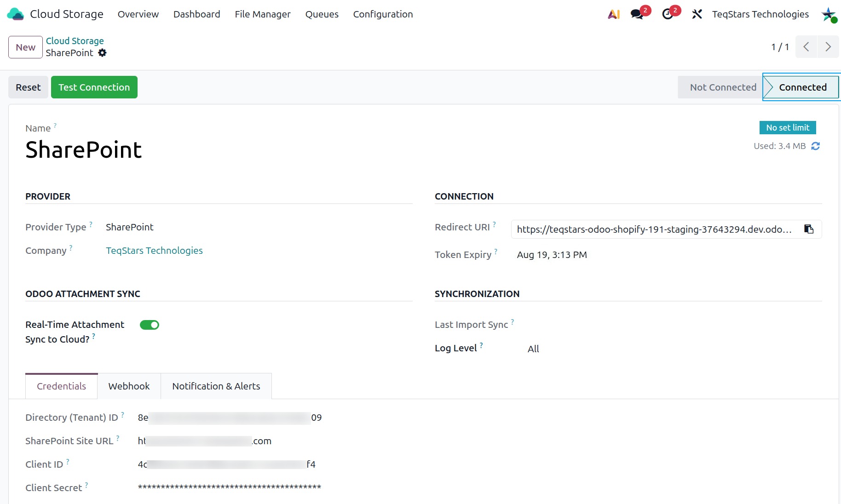Image resolution: width=841 pixels, height=504 pixels.
Task: Click the No set limit badge
Action: click(x=788, y=128)
